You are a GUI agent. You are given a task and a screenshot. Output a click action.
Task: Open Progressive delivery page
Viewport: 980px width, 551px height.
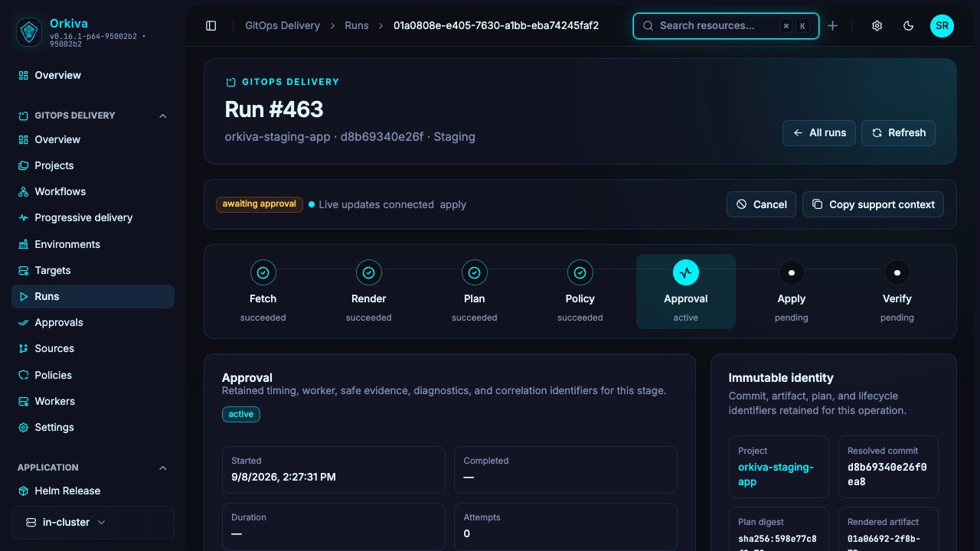pyautogui.click(x=93, y=217)
